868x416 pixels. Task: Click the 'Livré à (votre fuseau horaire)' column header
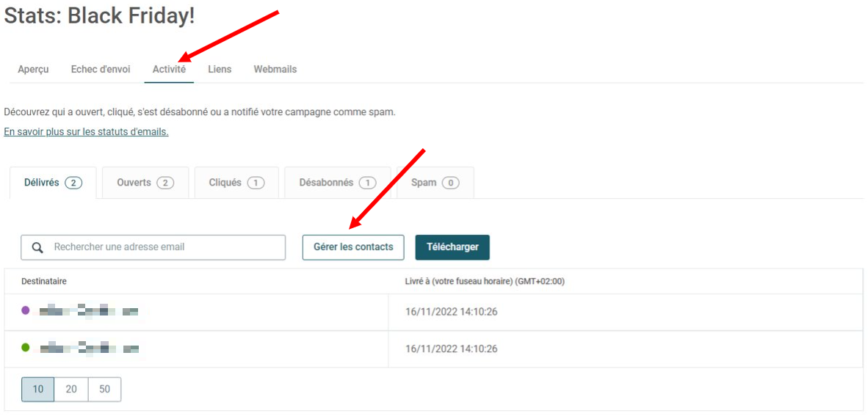[485, 282]
